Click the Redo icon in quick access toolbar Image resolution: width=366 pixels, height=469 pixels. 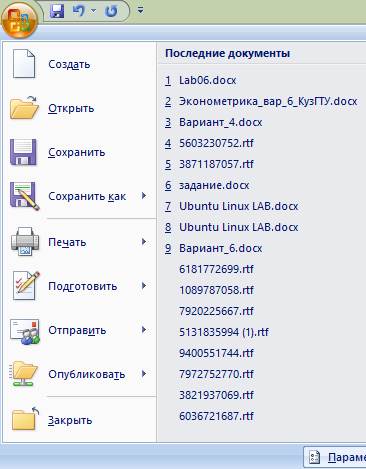click(x=111, y=11)
